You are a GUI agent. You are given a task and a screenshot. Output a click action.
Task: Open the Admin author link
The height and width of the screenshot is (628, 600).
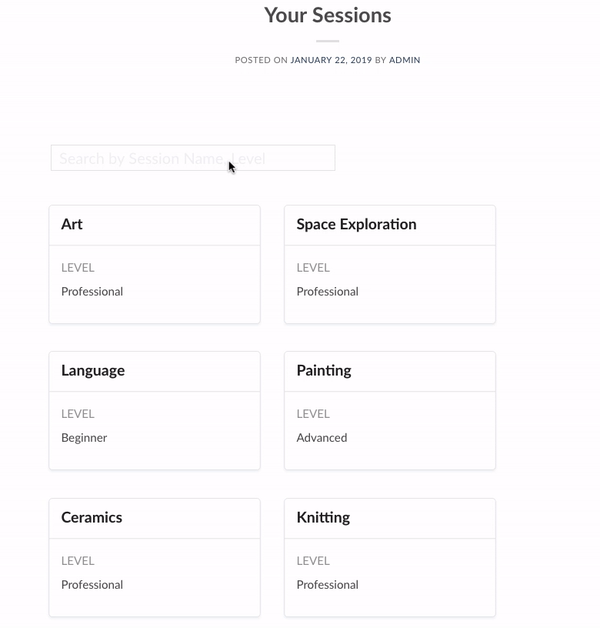[x=405, y=60]
